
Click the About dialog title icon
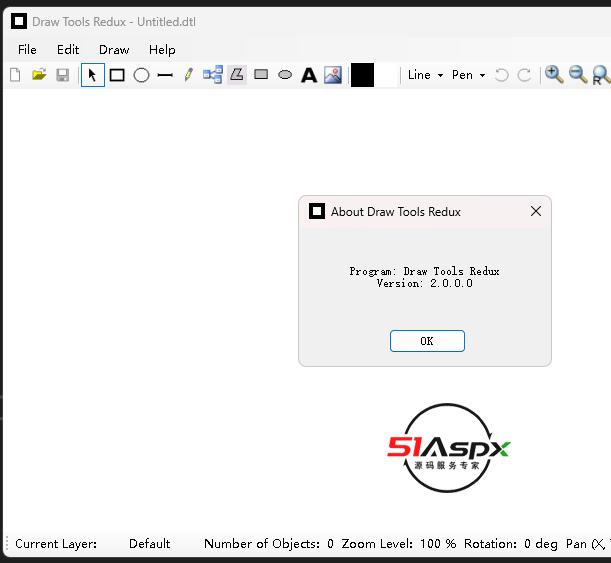click(317, 211)
